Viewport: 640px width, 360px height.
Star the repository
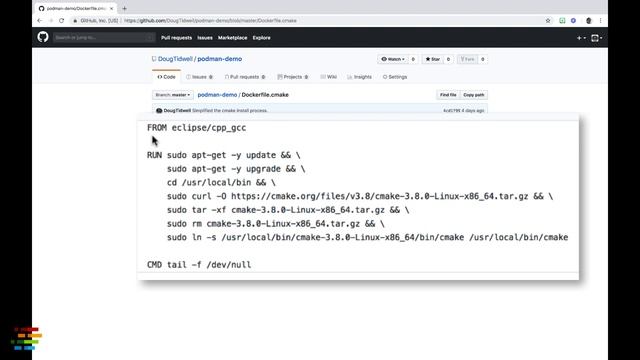click(x=433, y=59)
